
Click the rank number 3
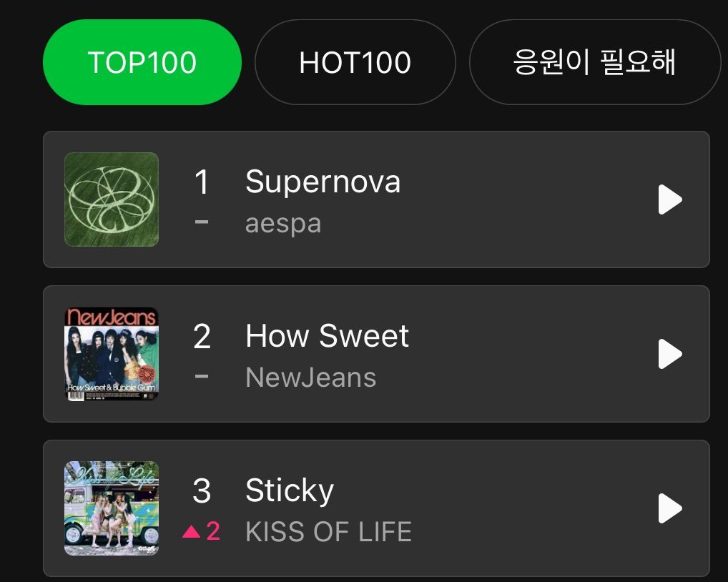coord(202,491)
